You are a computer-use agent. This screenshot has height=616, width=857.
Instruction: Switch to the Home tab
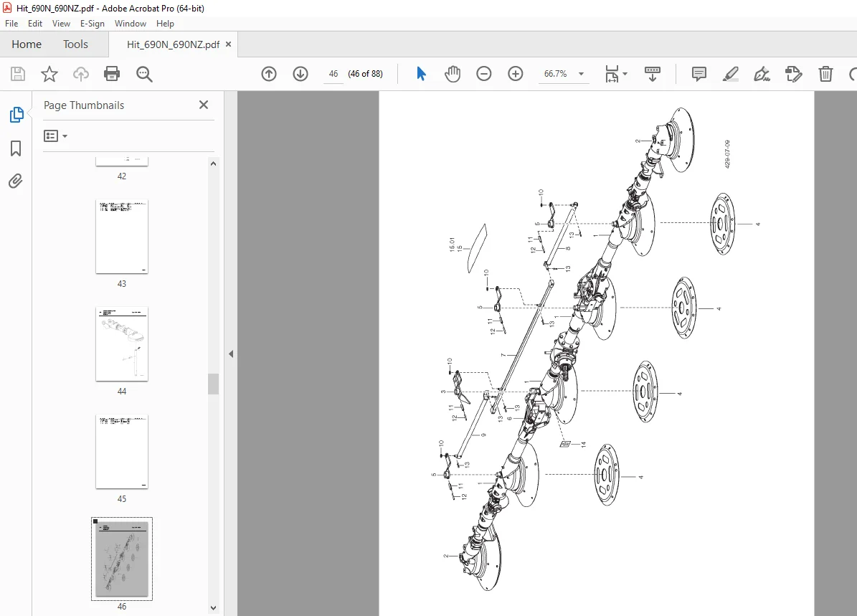click(x=27, y=44)
